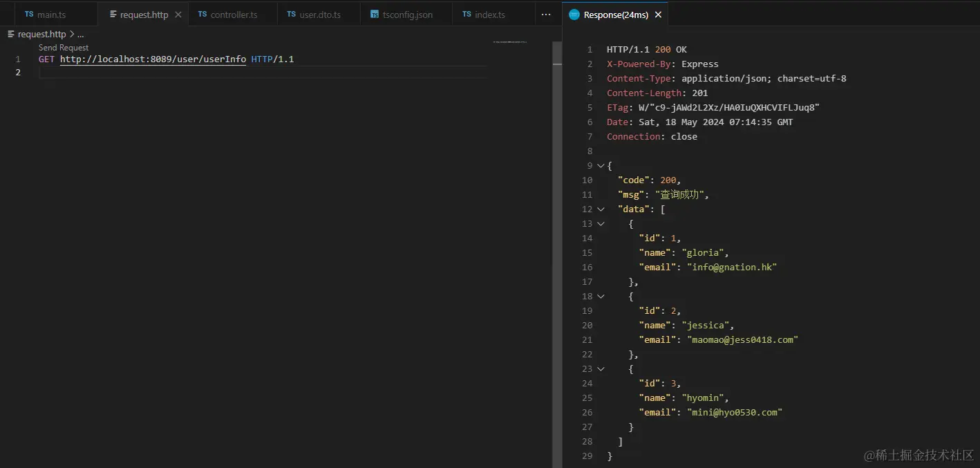Open the editor tabs overflow menu (…)
980x468 pixels.
tap(546, 15)
